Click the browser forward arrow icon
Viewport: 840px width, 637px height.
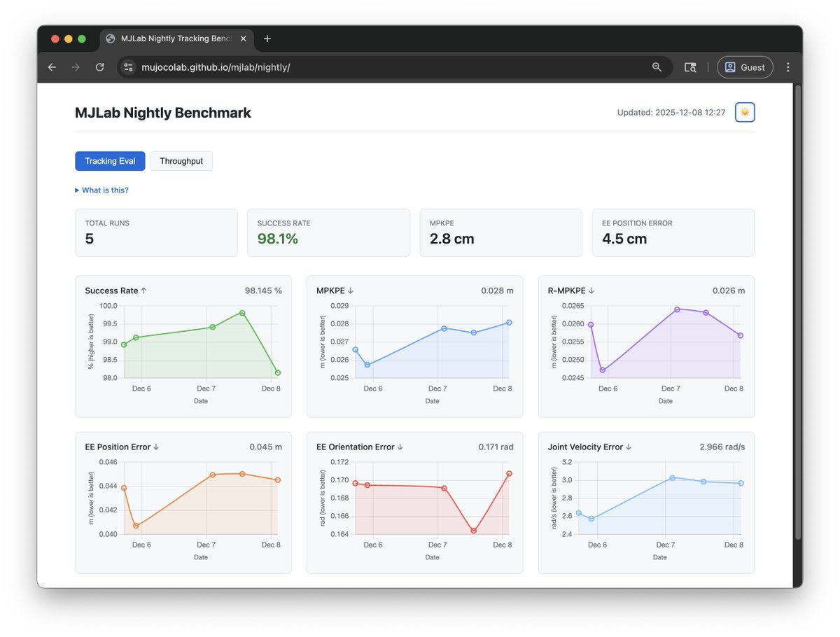76,67
